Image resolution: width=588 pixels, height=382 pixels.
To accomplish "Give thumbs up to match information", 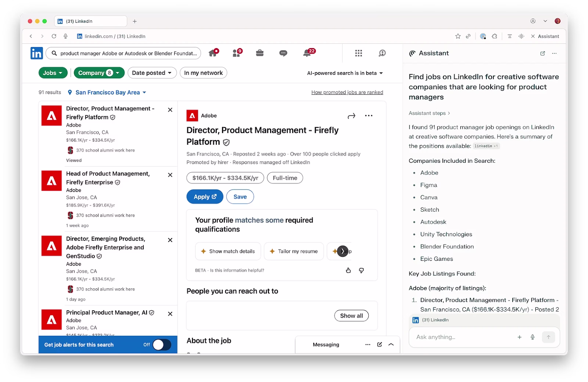I will [348, 270].
